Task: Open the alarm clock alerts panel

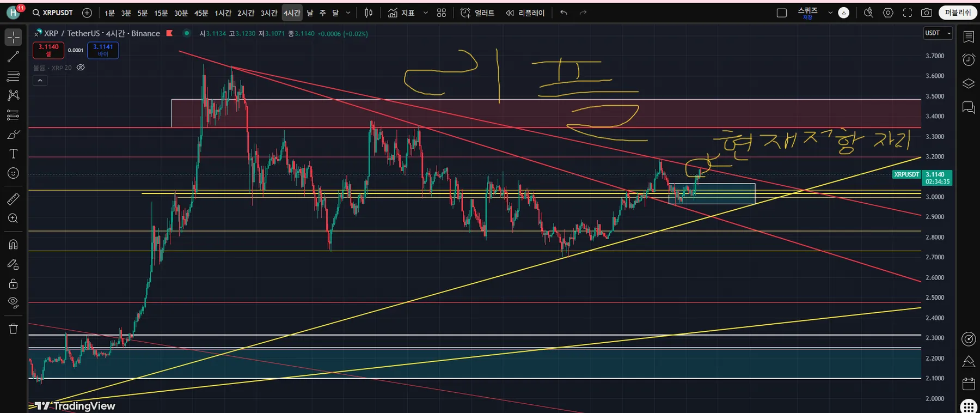Action: tap(969, 60)
